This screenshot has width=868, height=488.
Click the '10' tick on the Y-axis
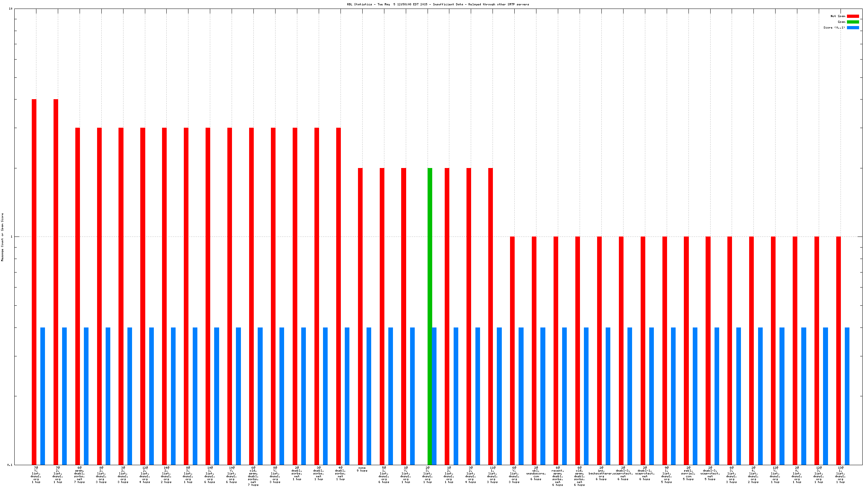click(10, 9)
